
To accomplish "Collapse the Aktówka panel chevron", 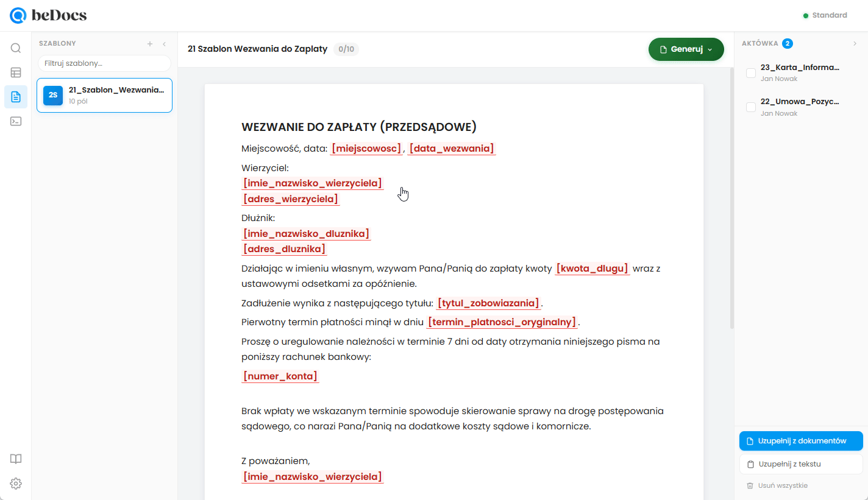I will click(854, 43).
